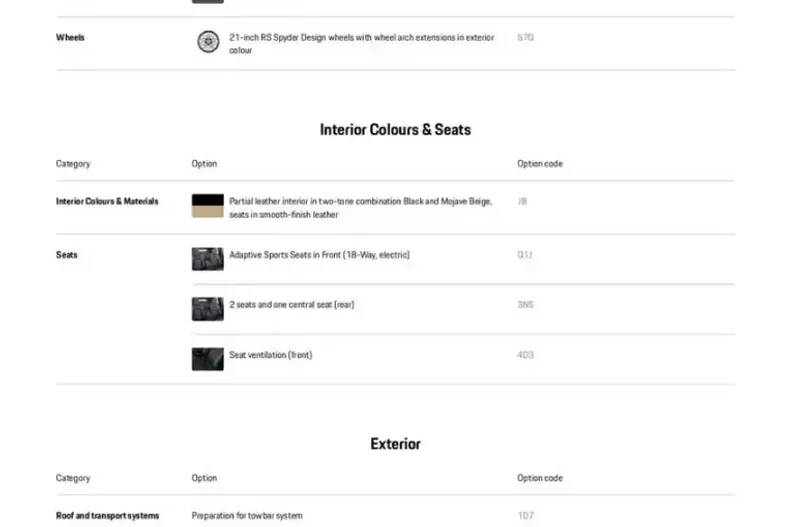Select option code Q1J for sports seats
The width and height of the screenshot is (790, 527).
[x=525, y=255]
